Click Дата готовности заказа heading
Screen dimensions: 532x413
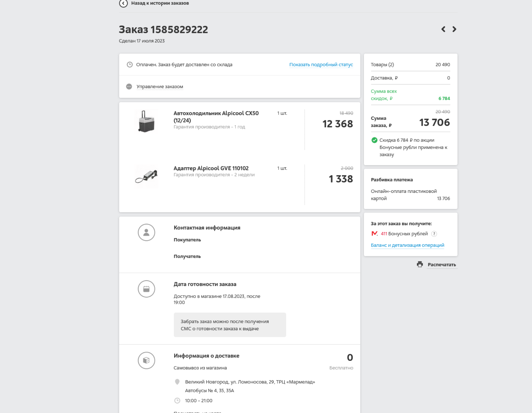(x=205, y=284)
